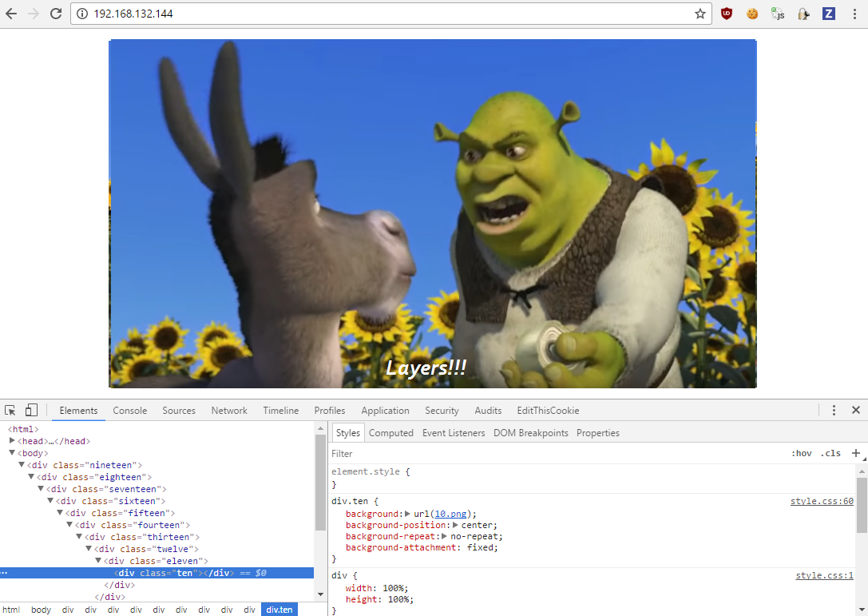This screenshot has height=616, width=868.
Task: Click the background-attachment fixed value
Action: tap(480, 547)
